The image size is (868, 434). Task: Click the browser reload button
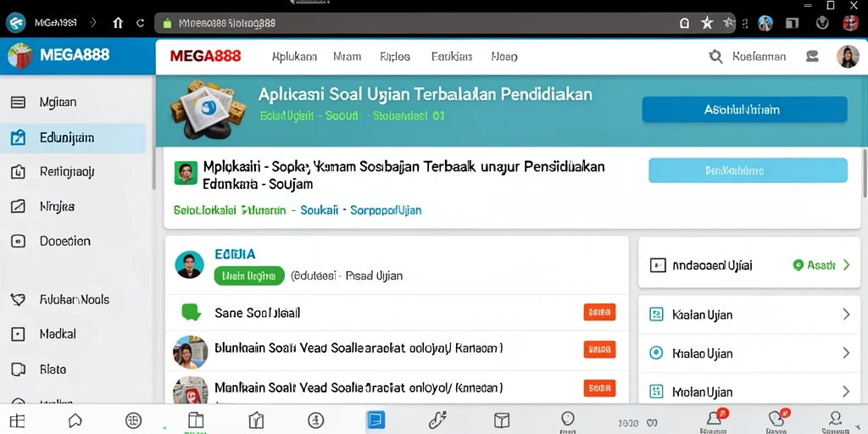[x=141, y=23]
